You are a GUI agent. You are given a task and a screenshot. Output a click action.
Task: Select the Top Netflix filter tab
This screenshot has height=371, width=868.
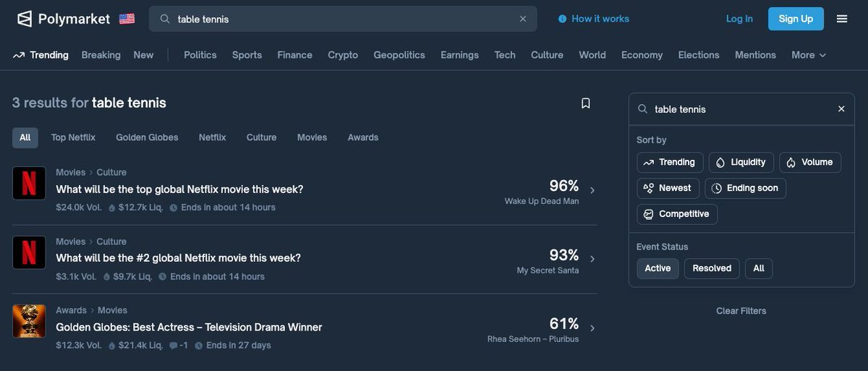point(73,137)
